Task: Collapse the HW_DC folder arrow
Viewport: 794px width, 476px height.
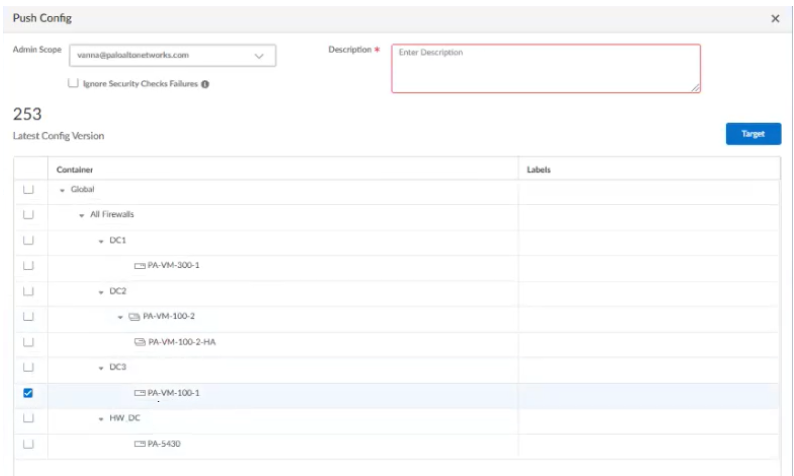Action: [x=101, y=419]
